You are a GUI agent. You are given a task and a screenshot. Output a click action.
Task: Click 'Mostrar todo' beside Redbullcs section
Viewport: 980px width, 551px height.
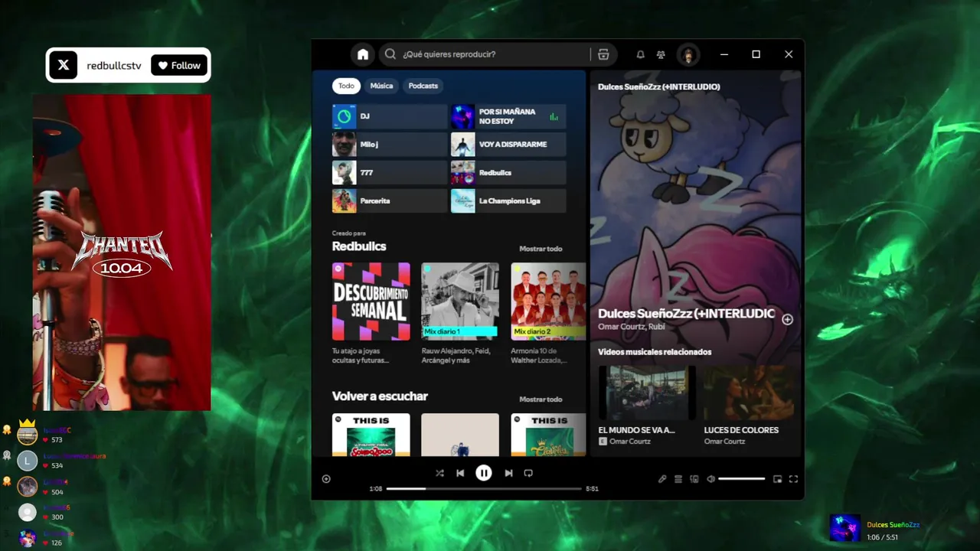[541, 249]
